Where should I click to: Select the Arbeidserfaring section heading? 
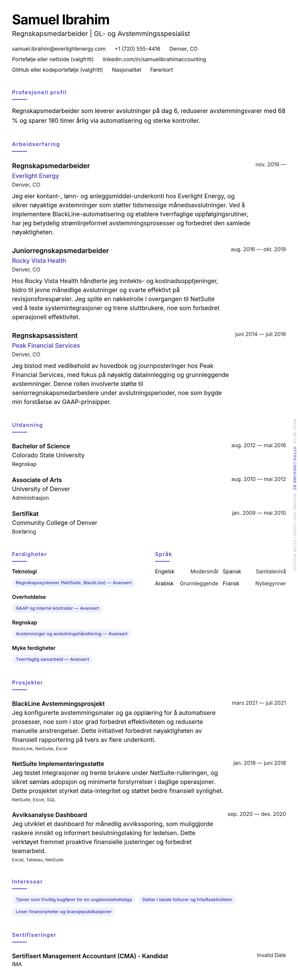click(36, 144)
